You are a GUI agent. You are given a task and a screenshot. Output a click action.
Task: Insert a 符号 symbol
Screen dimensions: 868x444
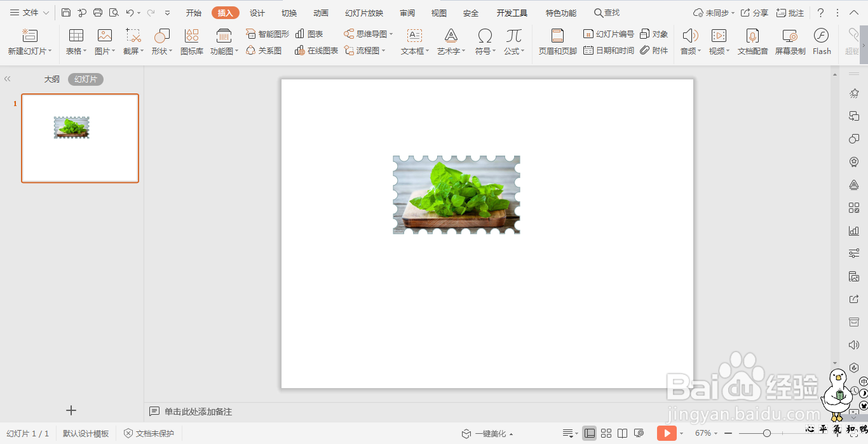click(x=485, y=42)
